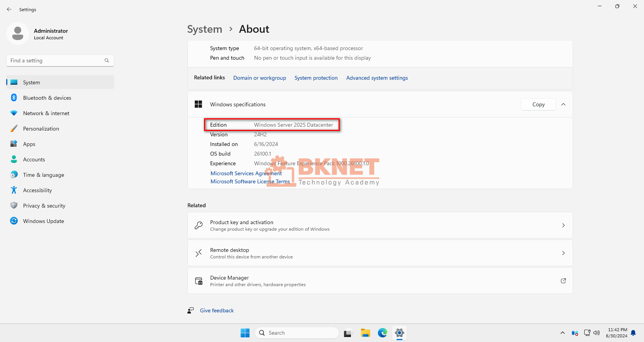Open Remote desktop settings
644x342 pixels.
[380, 253]
